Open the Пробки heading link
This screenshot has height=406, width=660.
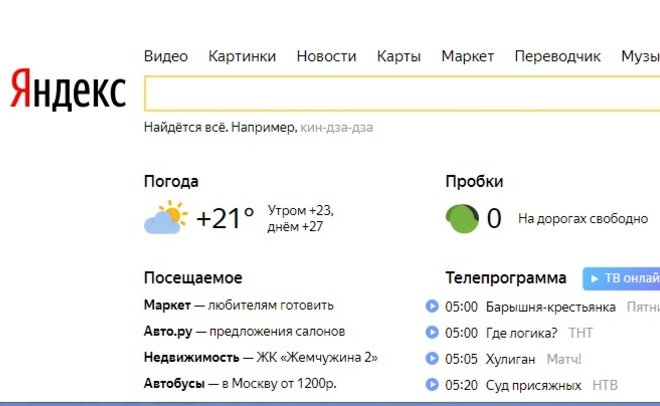(474, 181)
